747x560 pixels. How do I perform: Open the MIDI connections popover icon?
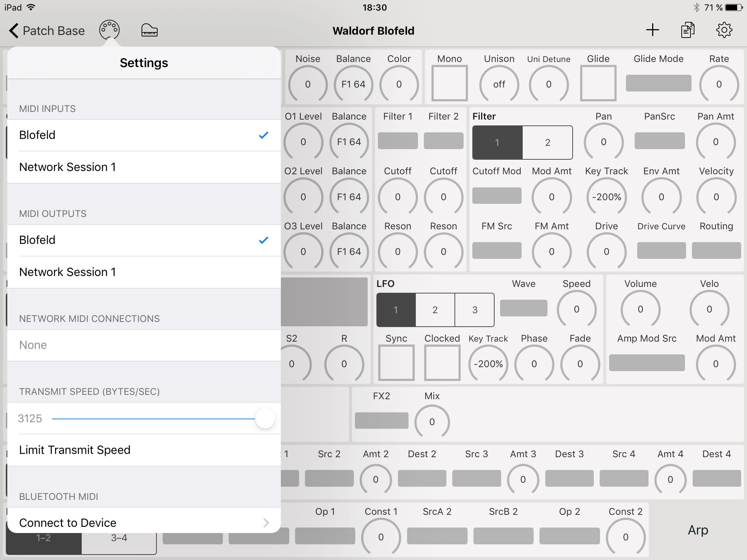109,30
